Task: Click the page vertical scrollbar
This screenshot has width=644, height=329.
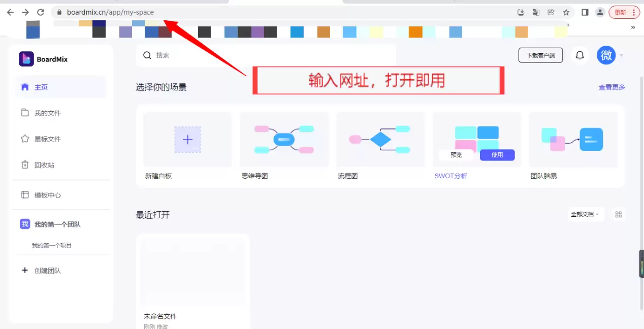Action: tap(641, 193)
